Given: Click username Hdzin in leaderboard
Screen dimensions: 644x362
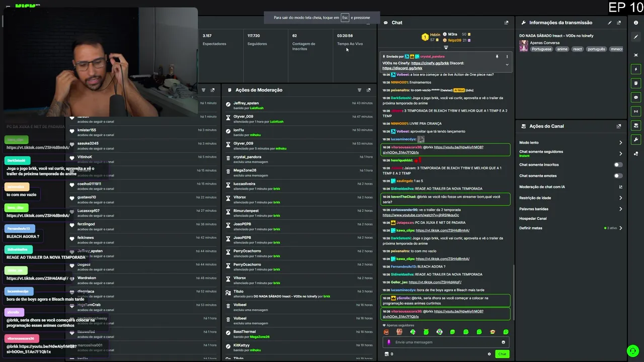Looking at the screenshot, I should click(435, 35).
